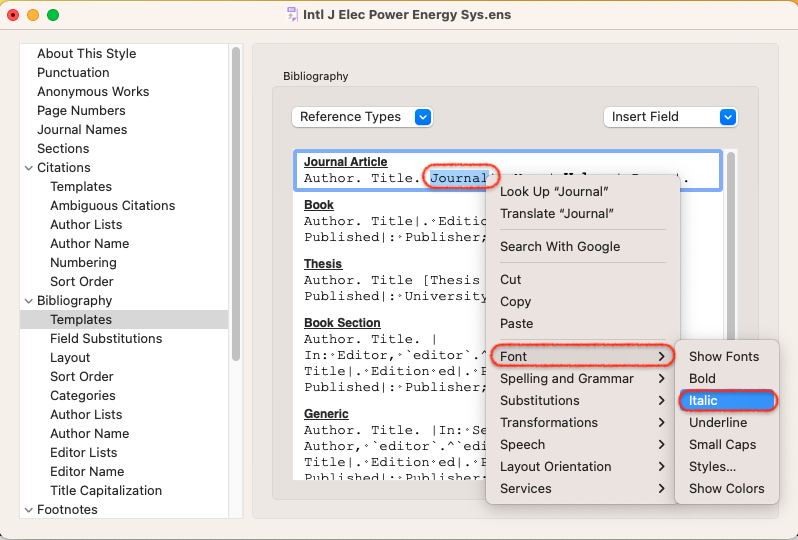Open Author Name under Bibliography

[90, 434]
